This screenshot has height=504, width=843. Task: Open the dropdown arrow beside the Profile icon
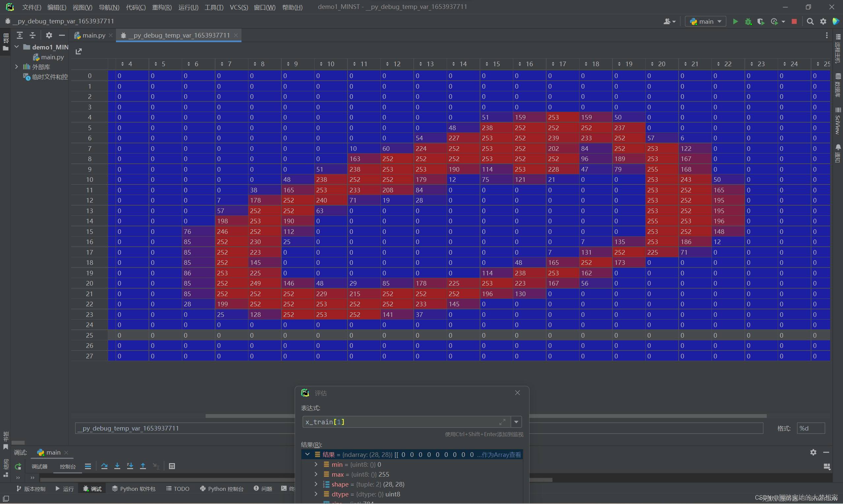coord(783,21)
